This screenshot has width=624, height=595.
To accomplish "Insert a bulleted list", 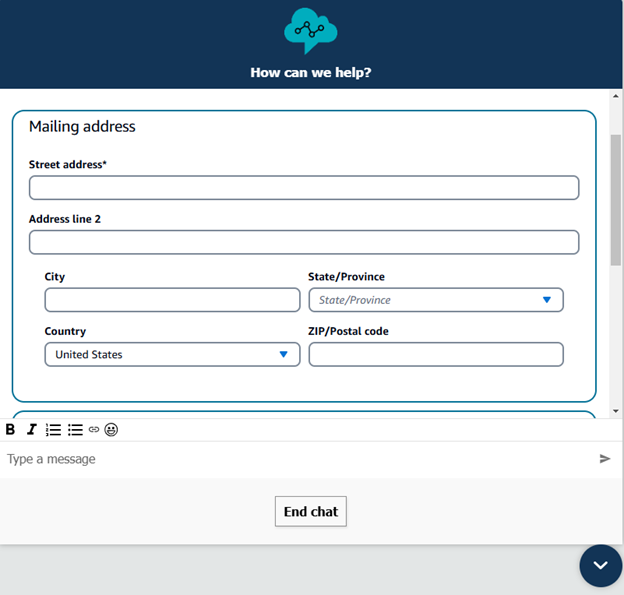I will point(75,429).
